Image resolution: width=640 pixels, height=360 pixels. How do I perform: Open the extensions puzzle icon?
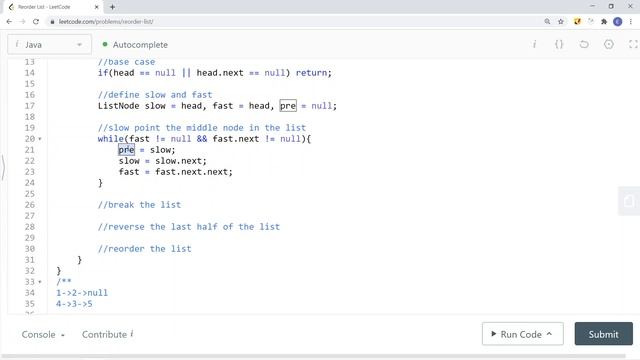pos(604,22)
